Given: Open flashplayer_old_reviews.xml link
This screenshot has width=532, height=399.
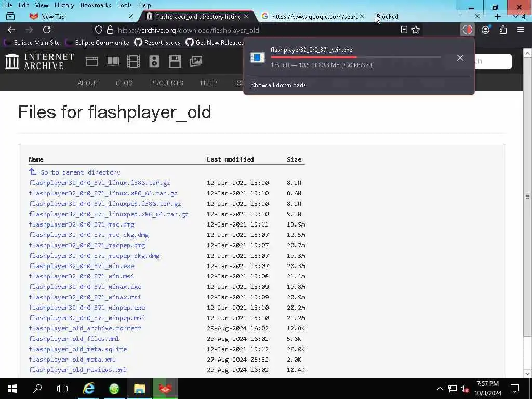Looking at the screenshot, I should pos(78,370).
